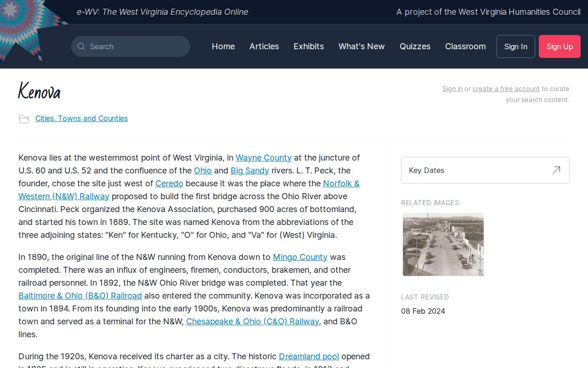Click the Sign In button
Image resolution: width=588 pixels, height=368 pixels.
516,46
